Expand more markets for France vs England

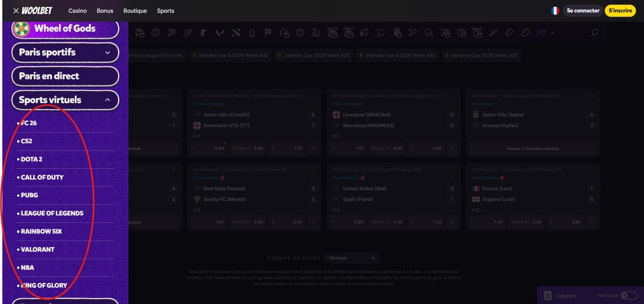click(591, 222)
